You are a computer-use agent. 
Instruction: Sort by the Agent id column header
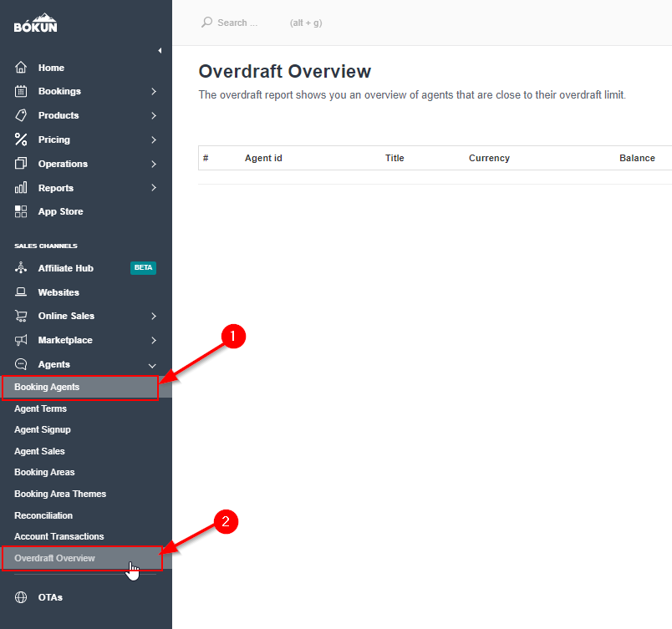(x=263, y=158)
